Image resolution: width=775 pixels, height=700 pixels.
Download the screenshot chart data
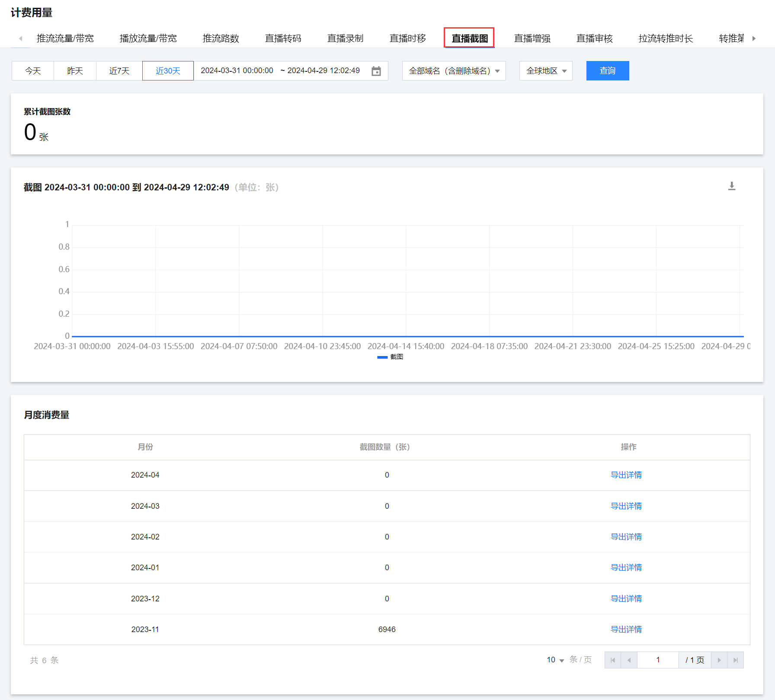click(x=731, y=186)
